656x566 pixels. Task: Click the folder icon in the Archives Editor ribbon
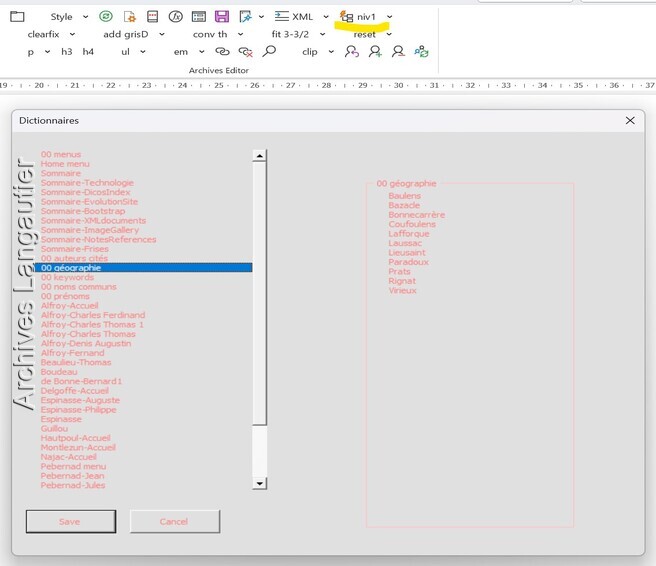click(17, 17)
